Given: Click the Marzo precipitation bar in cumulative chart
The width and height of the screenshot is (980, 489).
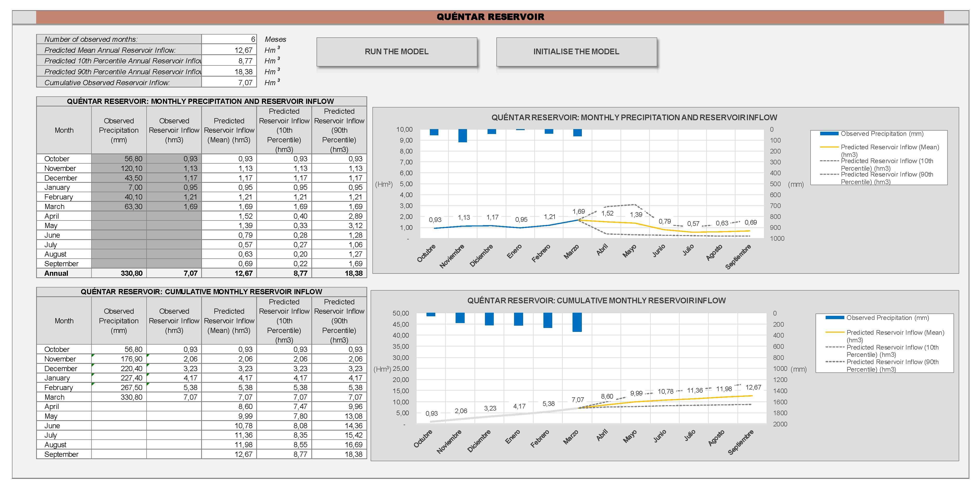Looking at the screenshot, I should pyautogui.click(x=577, y=322).
